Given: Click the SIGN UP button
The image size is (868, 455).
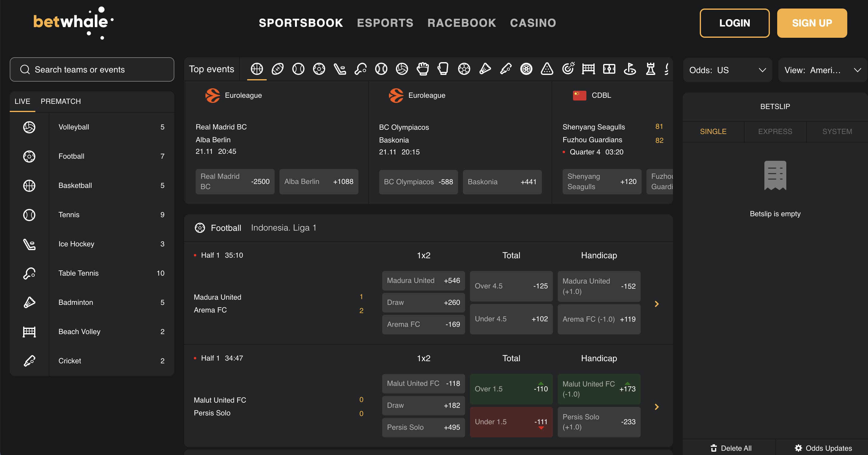Looking at the screenshot, I should 812,23.
